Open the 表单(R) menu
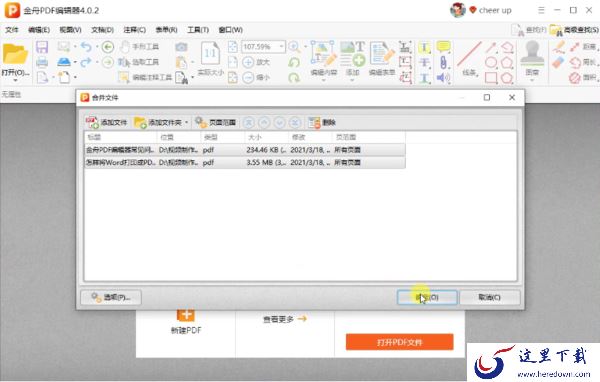Screen dimensions: 600x382 (166, 30)
